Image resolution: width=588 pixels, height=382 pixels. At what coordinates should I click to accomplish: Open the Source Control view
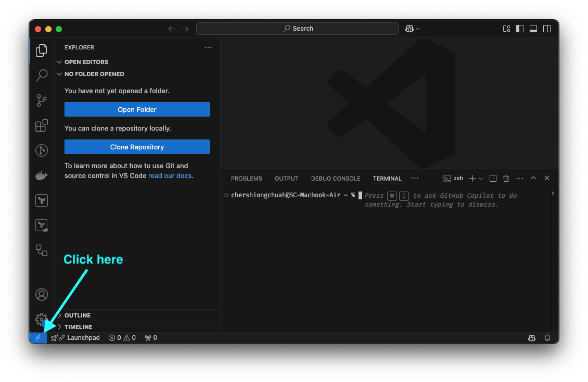[42, 100]
